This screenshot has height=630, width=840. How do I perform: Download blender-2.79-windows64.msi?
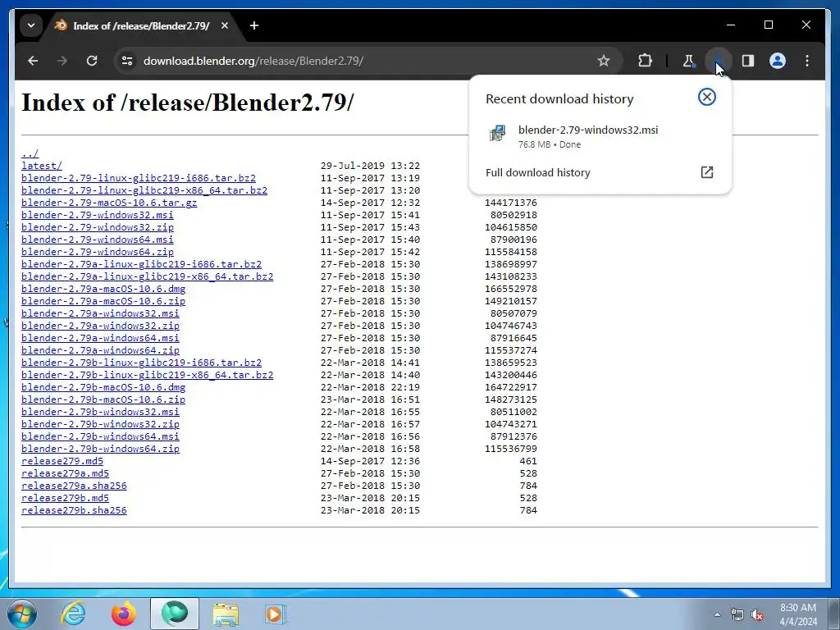click(98, 240)
